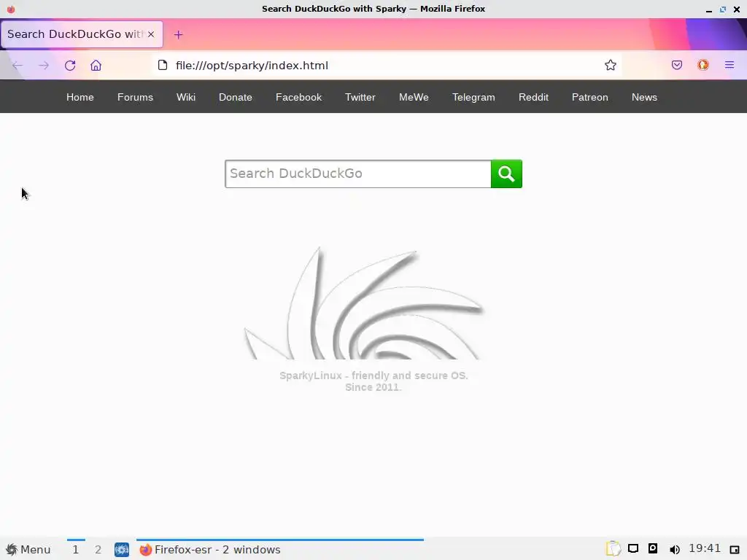Viewport: 747px width, 560px height.
Task: Click the green magnifier search button
Action: click(x=506, y=174)
